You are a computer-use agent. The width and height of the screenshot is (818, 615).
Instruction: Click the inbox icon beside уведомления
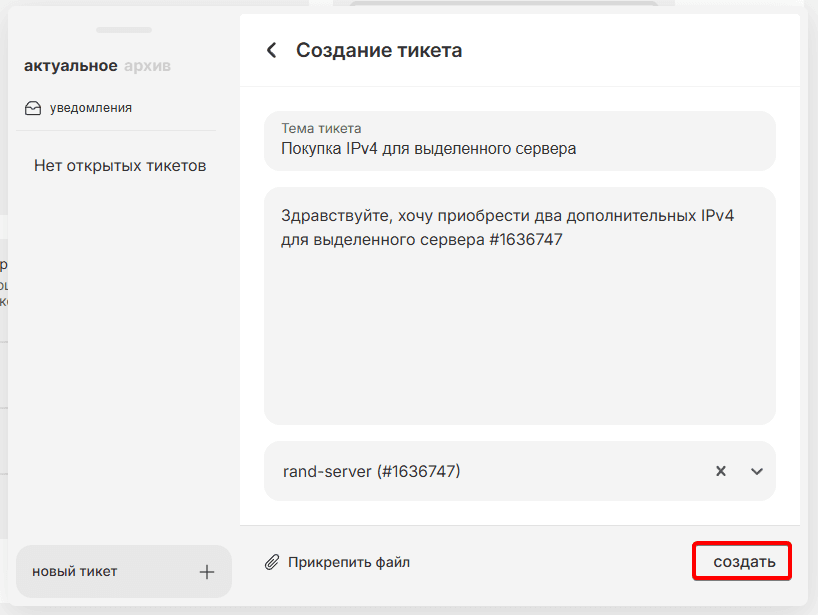[33, 108]
